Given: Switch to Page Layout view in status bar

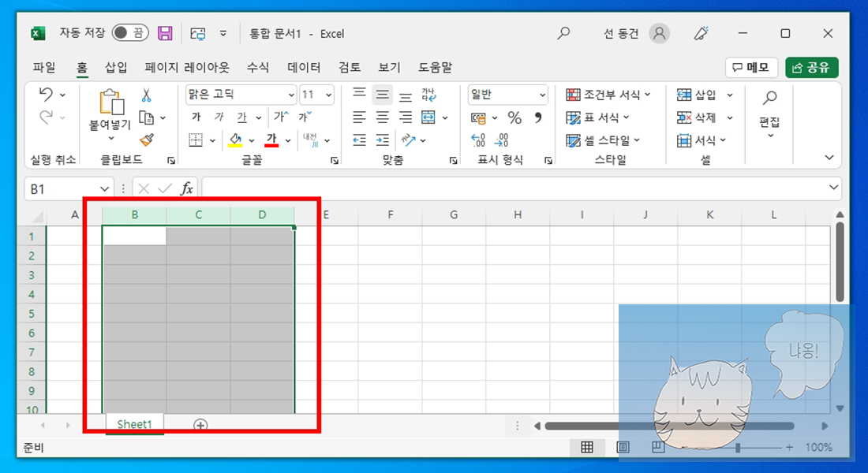Looking at the screenshot, I should [623, 447].
